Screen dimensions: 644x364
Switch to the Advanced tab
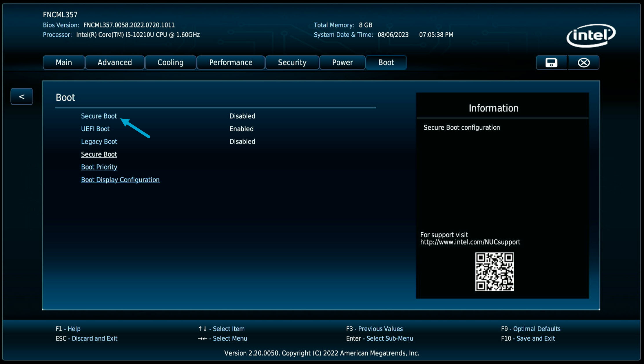[x=115, y=62]
